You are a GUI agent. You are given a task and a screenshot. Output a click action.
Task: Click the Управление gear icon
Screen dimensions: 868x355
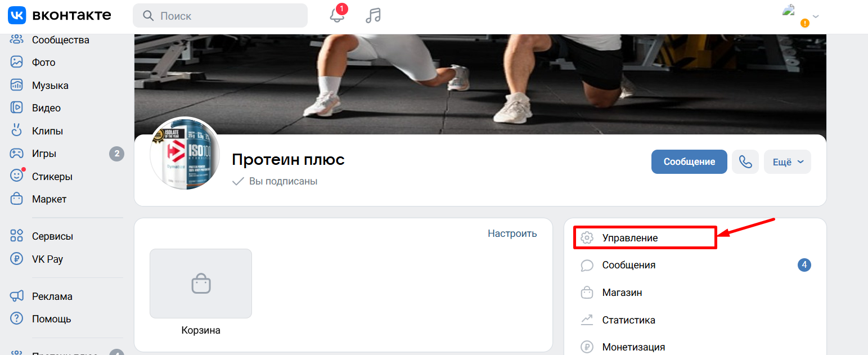click(587, 238)
